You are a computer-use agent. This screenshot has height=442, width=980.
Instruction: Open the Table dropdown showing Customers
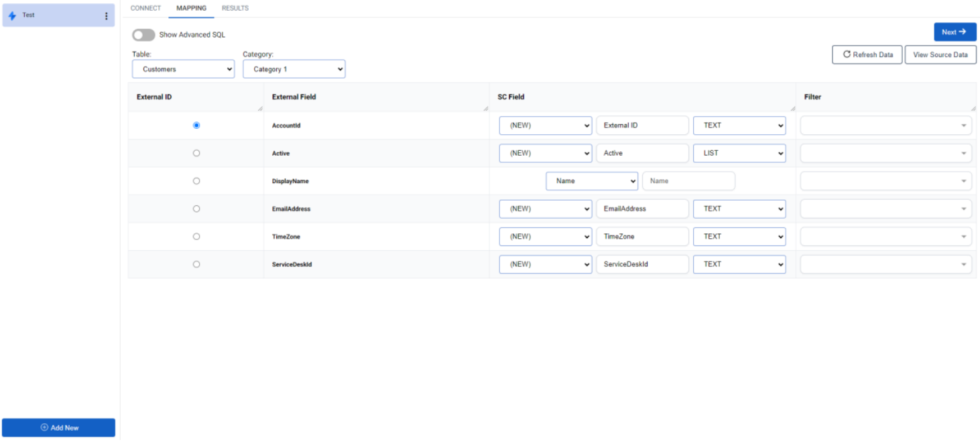pyautogui.click(x=182, y=68)
